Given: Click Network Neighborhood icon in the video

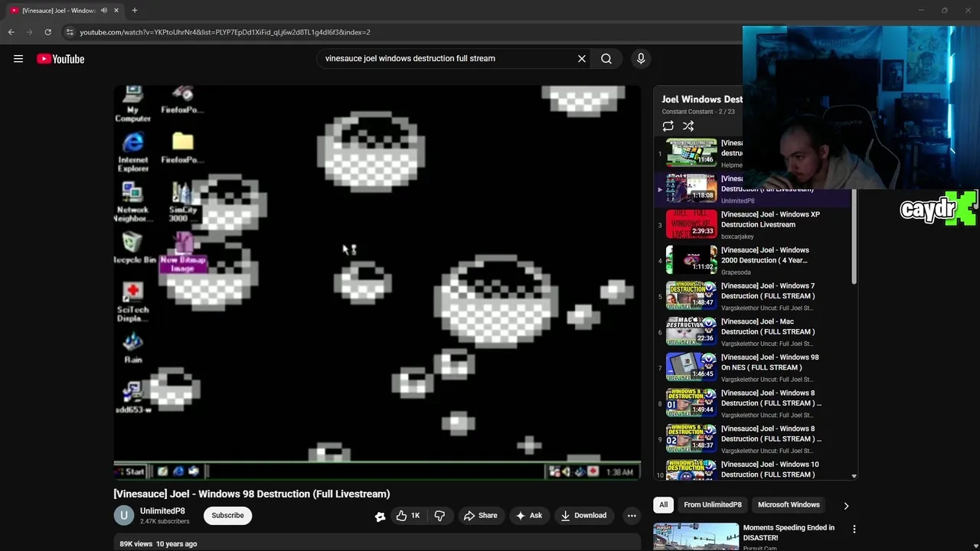Looking at the screenshot, I should click(132, 201).
